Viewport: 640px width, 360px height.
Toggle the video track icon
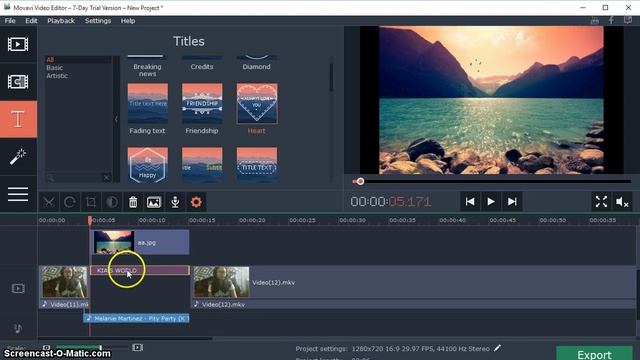[x=18, y=289]
